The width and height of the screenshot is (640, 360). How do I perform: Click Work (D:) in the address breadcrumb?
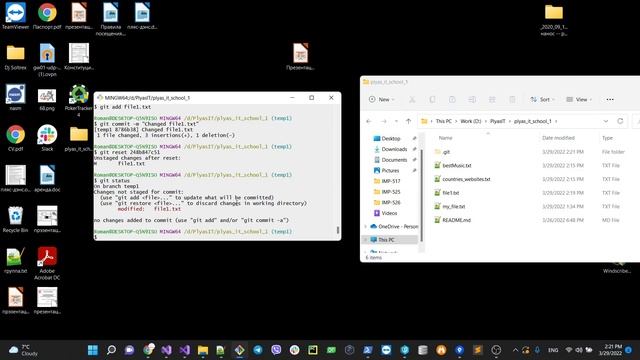(x=471, y=121)
